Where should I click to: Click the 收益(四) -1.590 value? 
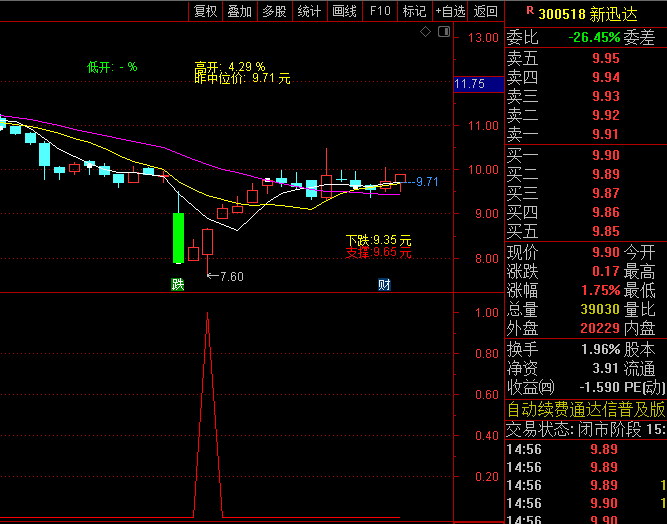599,387
